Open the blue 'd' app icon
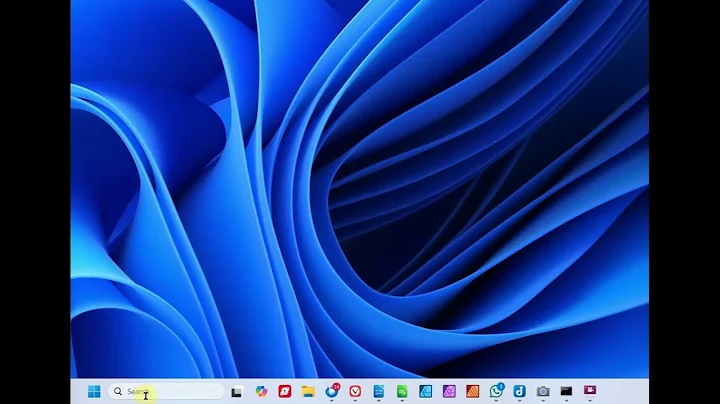The image size is (720, 404). (x=519, y=391)
